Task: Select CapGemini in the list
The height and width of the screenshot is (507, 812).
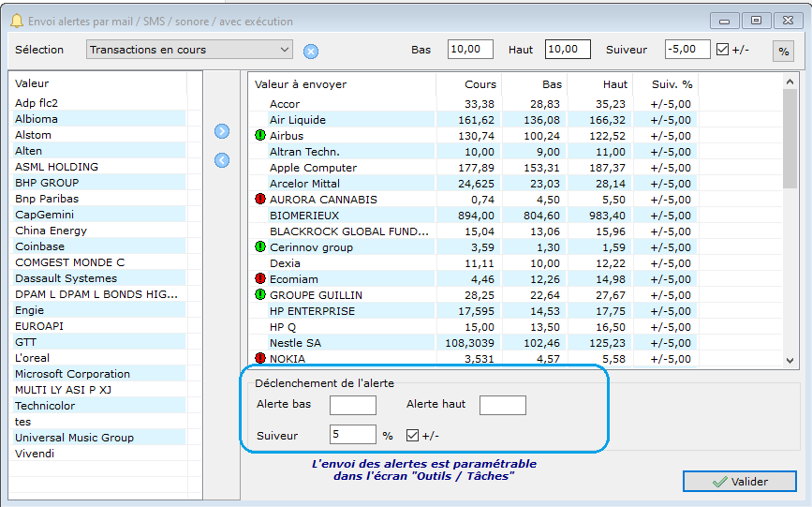Action: point(97,215)
